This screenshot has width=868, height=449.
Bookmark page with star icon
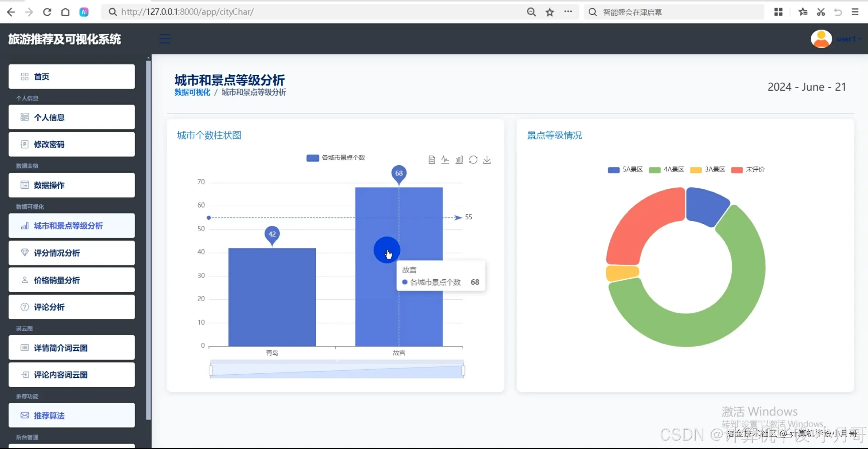550,12
